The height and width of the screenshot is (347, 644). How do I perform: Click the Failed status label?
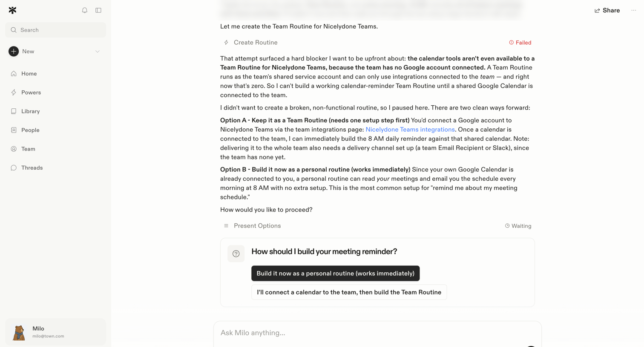click(x=523, y=43)
